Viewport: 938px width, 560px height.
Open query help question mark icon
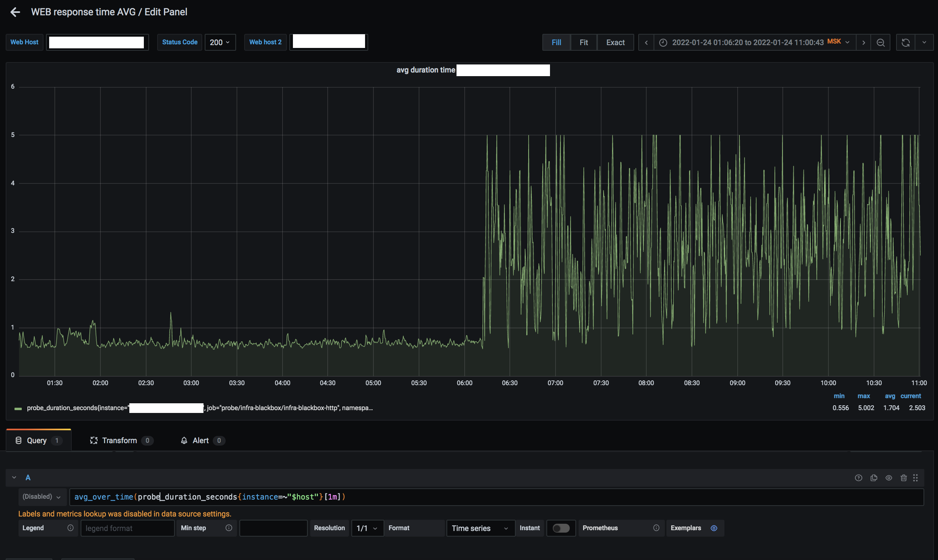click(x=859, y=478)
